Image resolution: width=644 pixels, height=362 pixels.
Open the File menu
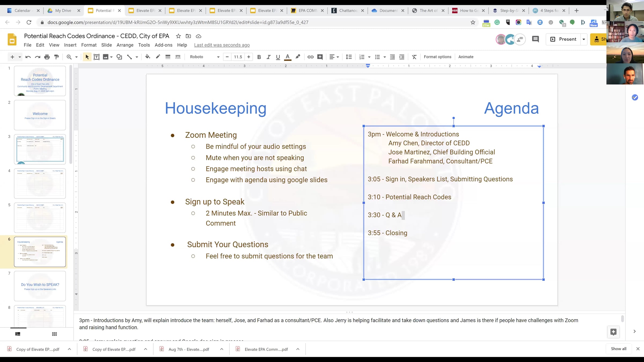(x=27, y=45)
